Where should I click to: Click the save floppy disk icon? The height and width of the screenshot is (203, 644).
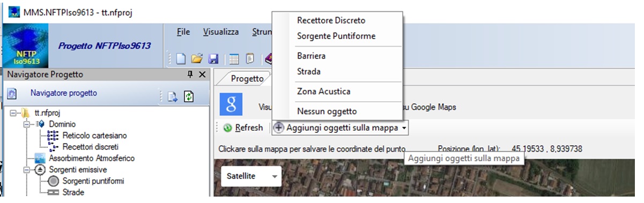tap(213, 59)
